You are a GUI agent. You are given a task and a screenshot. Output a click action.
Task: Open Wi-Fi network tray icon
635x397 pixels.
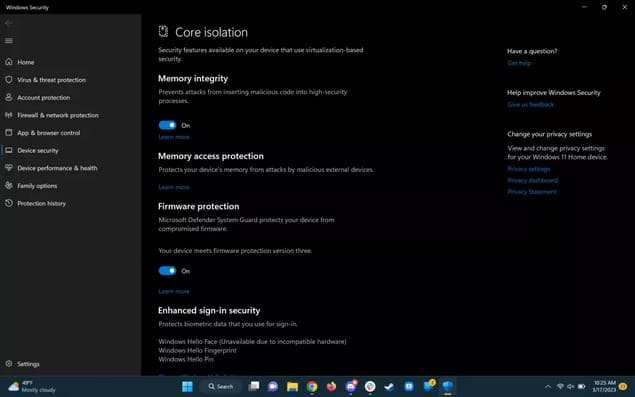pos(560,386)
